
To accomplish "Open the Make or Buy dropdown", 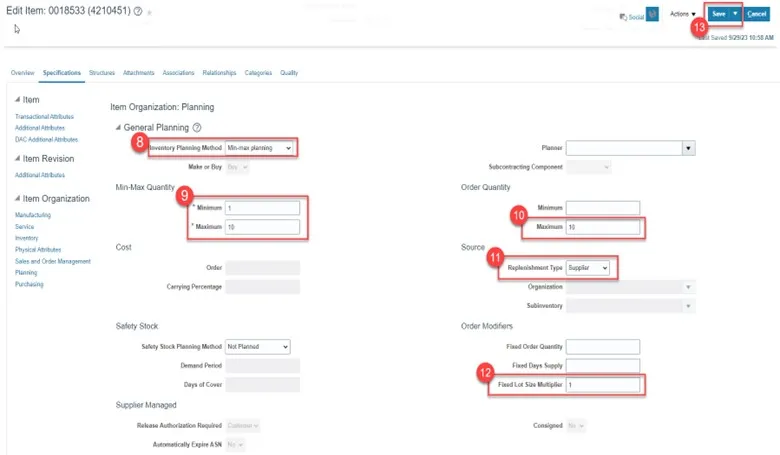I will coord(237,167).
